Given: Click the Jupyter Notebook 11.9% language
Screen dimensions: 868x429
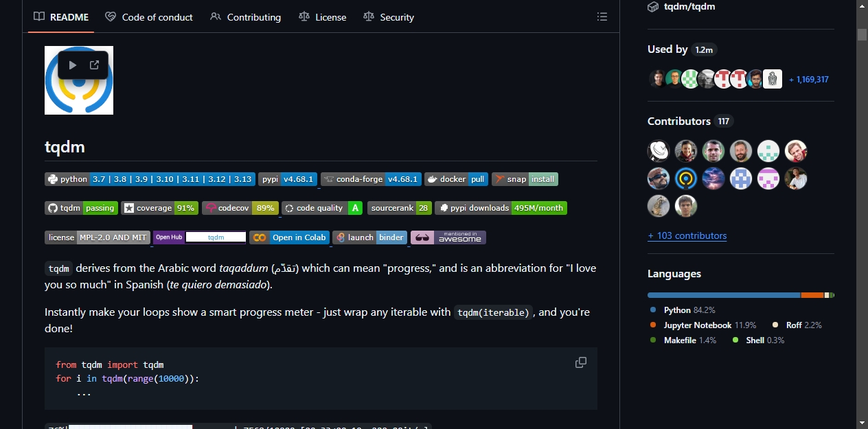Looking at the screenshot, I should point(703,325).
